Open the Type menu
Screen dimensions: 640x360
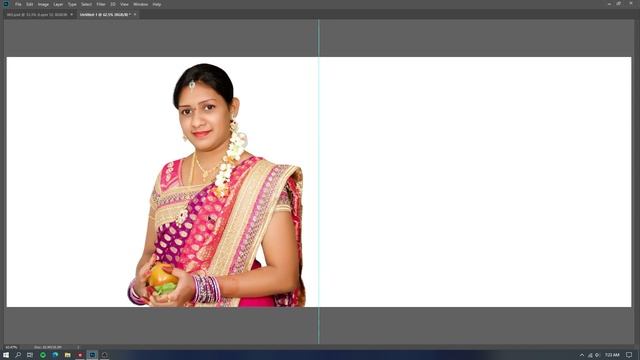72,4
